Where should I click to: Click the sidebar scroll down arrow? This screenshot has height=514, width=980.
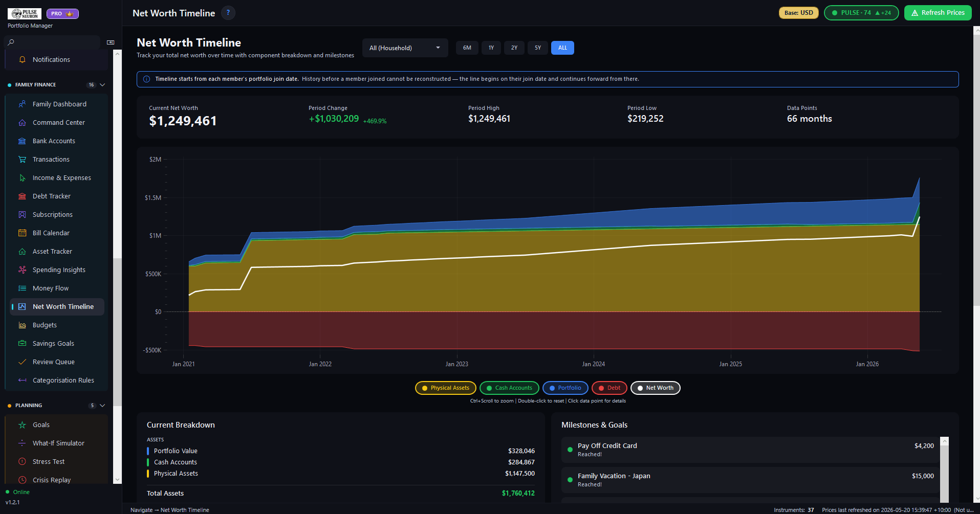[x=117, y=480]
